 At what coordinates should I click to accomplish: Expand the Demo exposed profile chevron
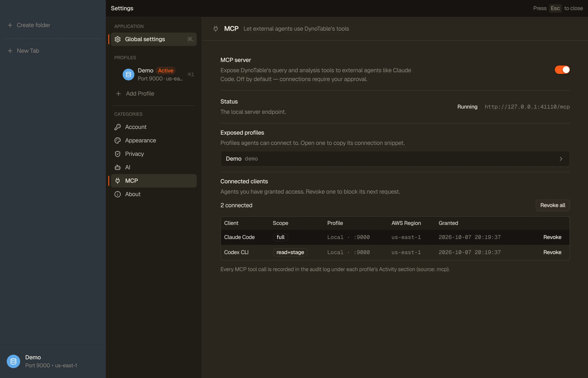pos(561,159)
